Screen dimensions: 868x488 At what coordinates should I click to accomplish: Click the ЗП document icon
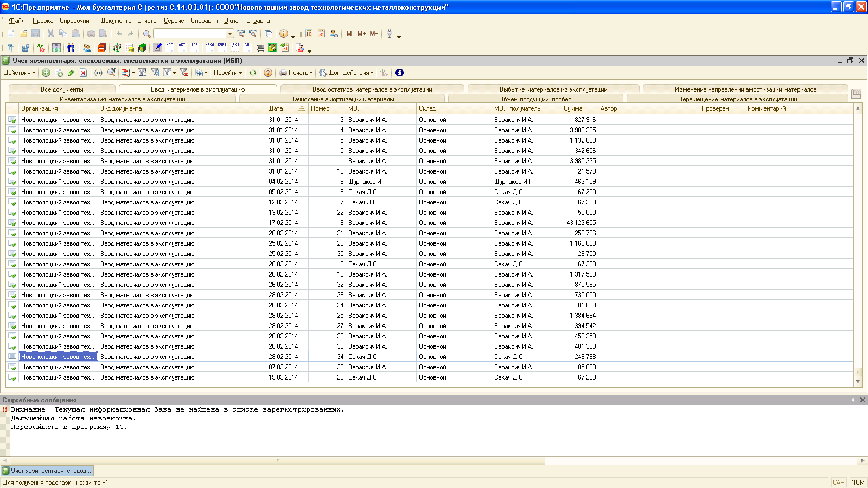[x=247, y=48]
